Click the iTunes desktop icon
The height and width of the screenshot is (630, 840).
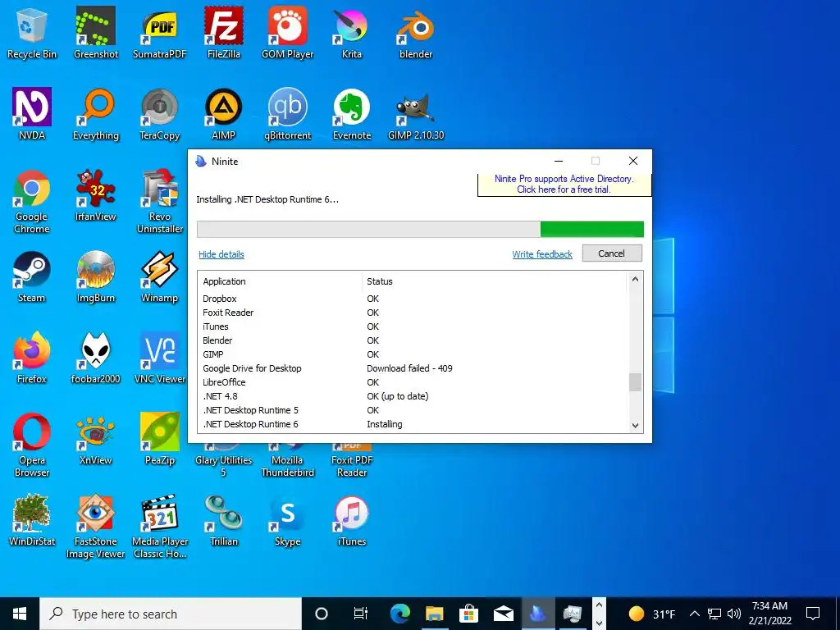pos(351,520)
